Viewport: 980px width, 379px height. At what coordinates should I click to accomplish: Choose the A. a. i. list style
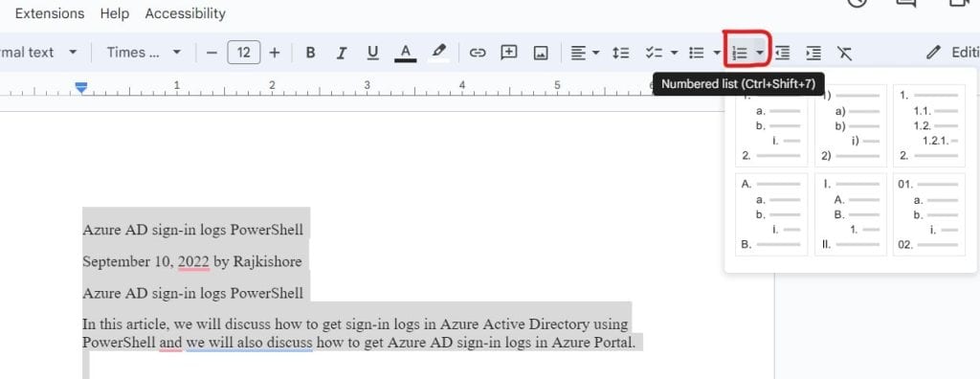coord(772,214)
